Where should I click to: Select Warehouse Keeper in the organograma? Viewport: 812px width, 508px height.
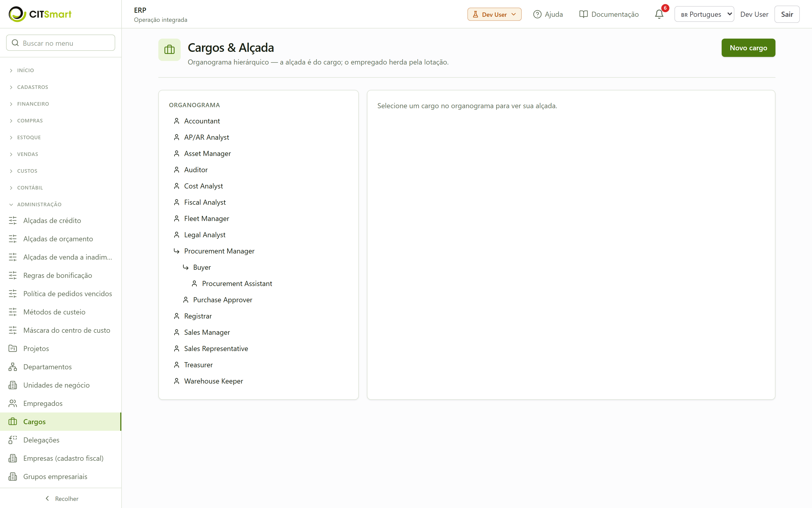click(213, 381)
